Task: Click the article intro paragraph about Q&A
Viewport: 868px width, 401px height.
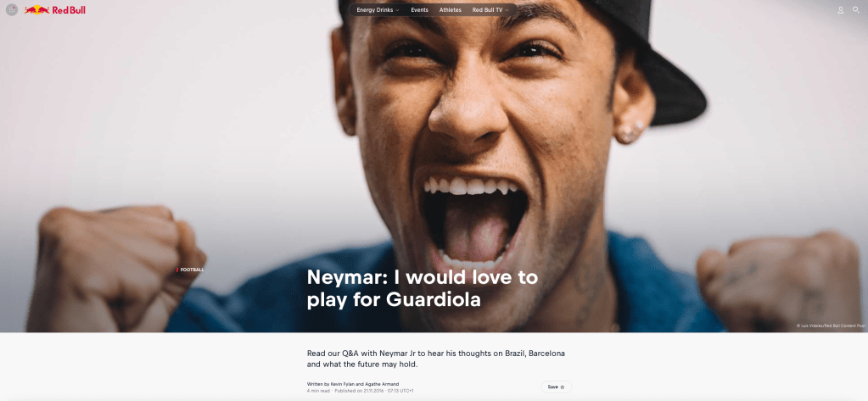Action: coord(436,359)
